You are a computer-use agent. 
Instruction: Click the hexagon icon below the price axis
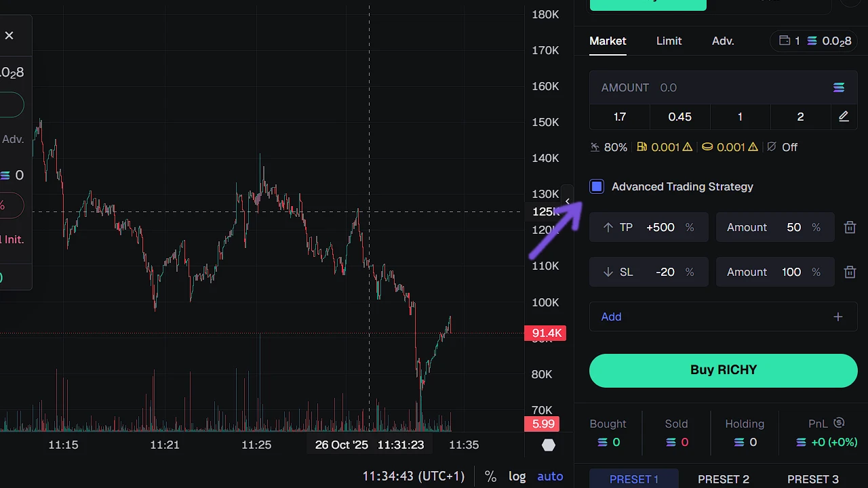click(x=548, y=445)
